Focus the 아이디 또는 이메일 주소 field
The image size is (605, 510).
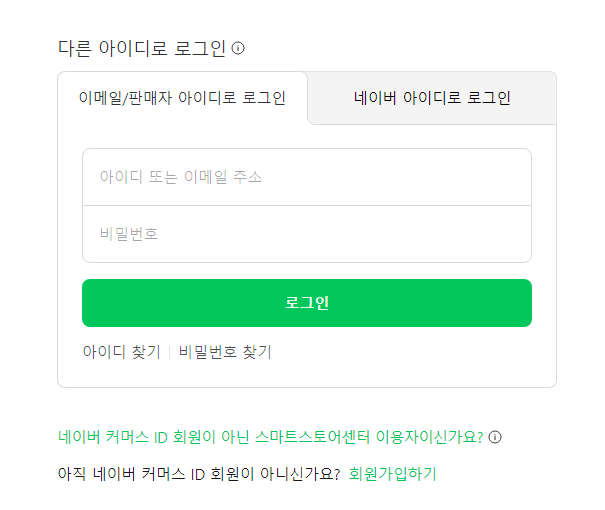point(306,177)
